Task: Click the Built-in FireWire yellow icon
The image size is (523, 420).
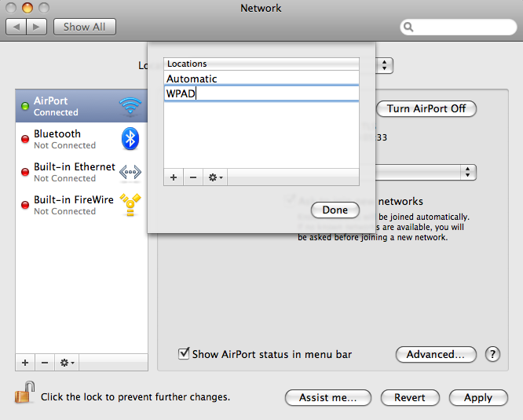Action: pos(130,205)
